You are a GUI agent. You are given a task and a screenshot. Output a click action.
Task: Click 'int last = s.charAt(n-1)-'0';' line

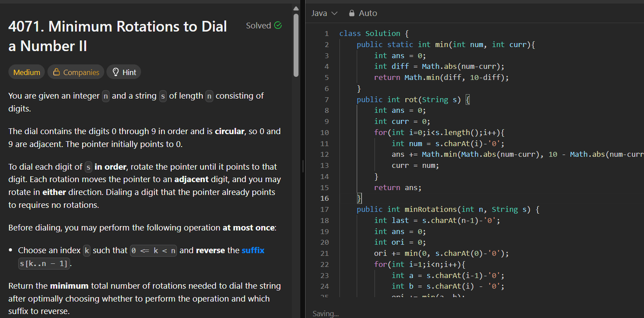click(x=438, y=221)
